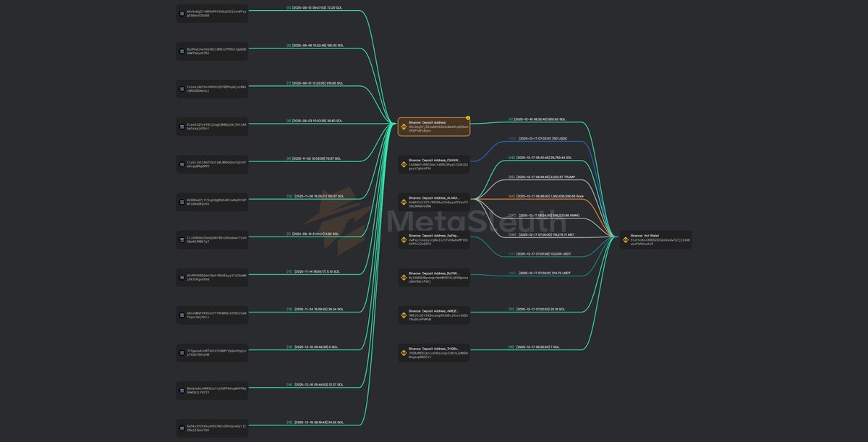Click Solana icon of the 39.60 SOL sender
Image resolution: width=868 pixels, height=442 pixels.
click(x=182, y=127)
